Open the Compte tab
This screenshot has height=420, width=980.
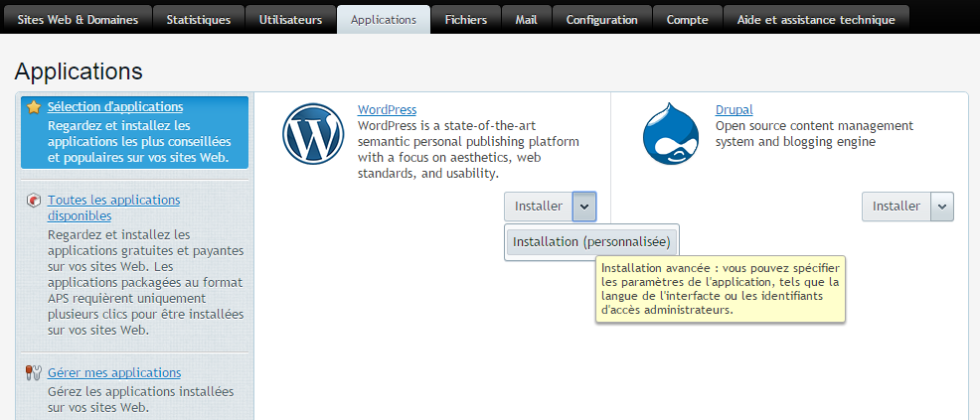pyautogui.click(x=688, y=20)
